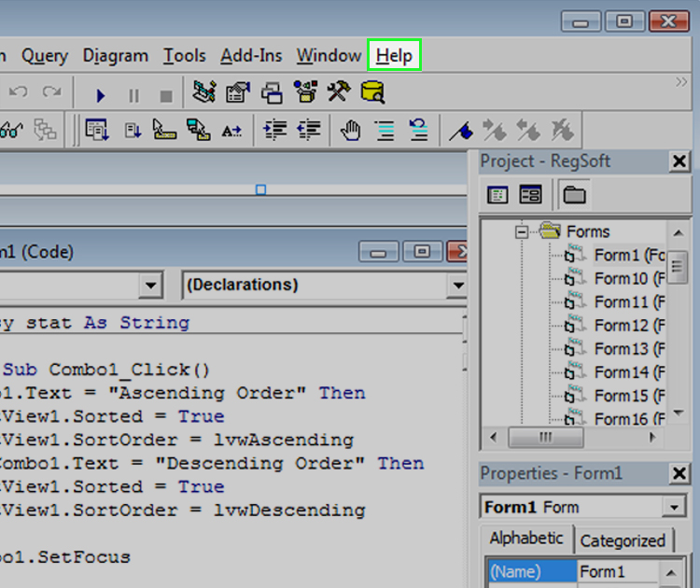Open the Toolbox hammer-and-wrench icon
700x588 pixels.
pyautogui.click(x=340, y=91)
